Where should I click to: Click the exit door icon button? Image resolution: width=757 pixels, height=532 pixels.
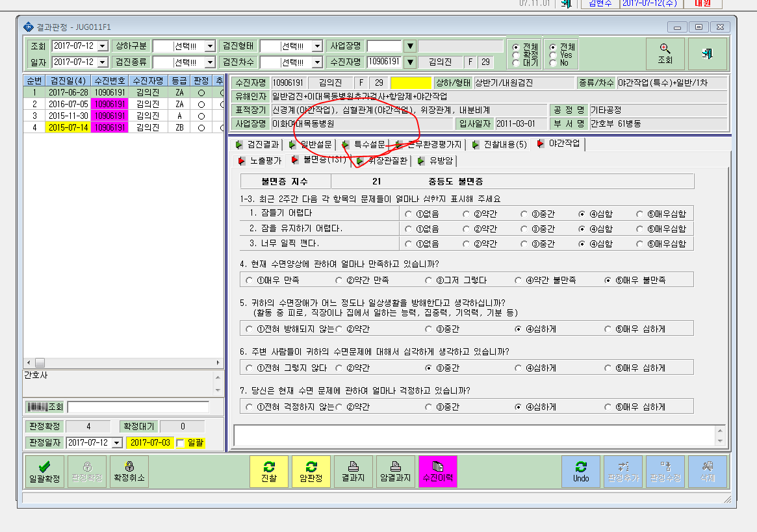[x=707, y=53]
